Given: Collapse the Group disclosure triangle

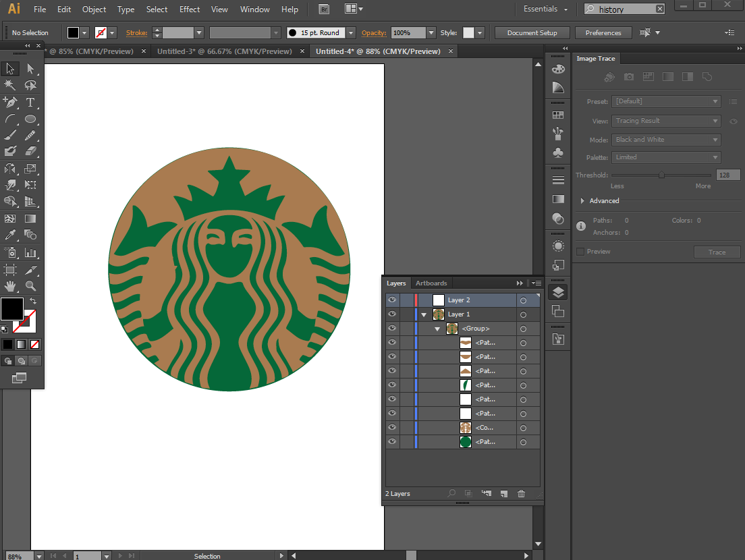Looking at the screenshot, I should 437,329.
